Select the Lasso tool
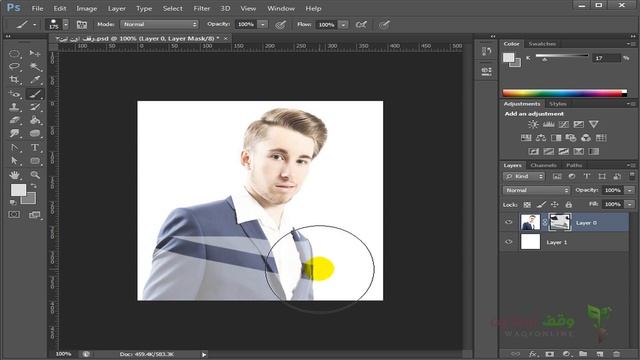The image size is (640, 360). 14,67
